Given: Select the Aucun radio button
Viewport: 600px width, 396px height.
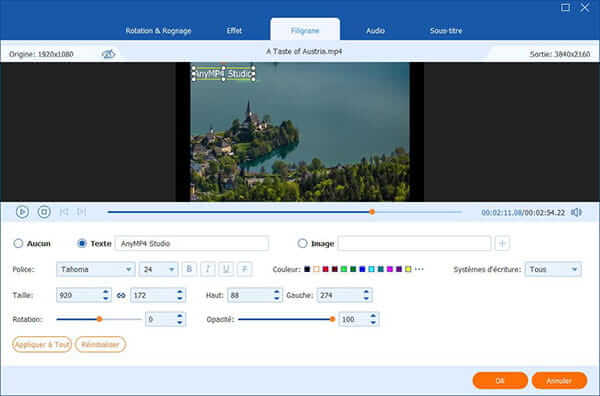Looking at the screenshot, I should point(18,243).
